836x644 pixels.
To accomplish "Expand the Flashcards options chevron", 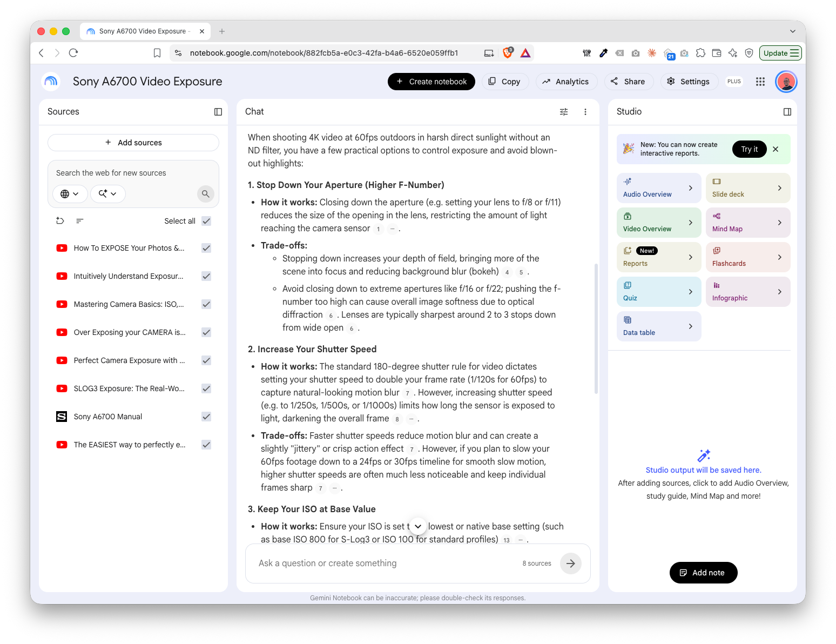I will tap(780, 257).
